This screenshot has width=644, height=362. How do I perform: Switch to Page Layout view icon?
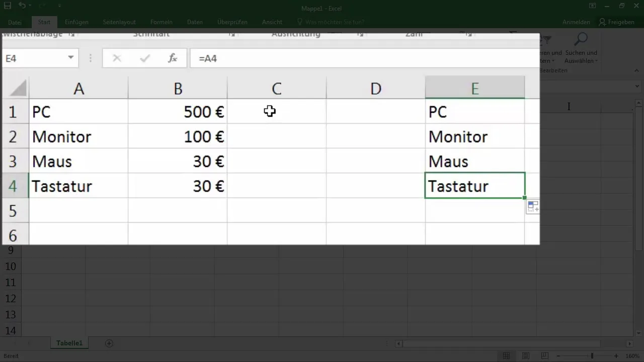(526, 356)
